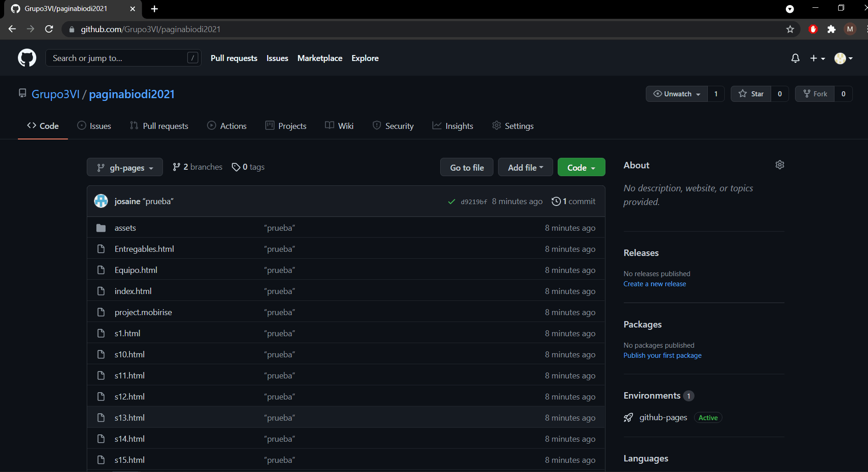
Task: Click the file icon beside s13.html
Action: [101, 418]
